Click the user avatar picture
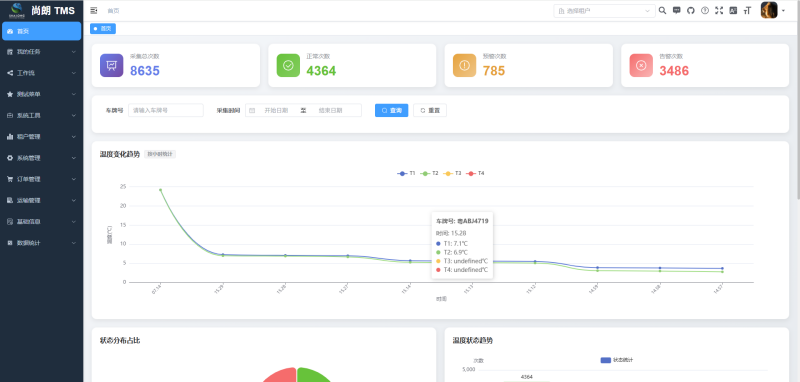The width and height of the screenshot is (800, 382). [x=769, y=10]
